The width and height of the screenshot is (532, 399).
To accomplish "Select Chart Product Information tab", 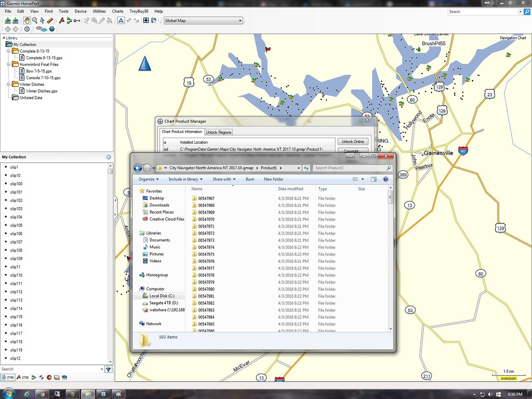I will [182, 132].
